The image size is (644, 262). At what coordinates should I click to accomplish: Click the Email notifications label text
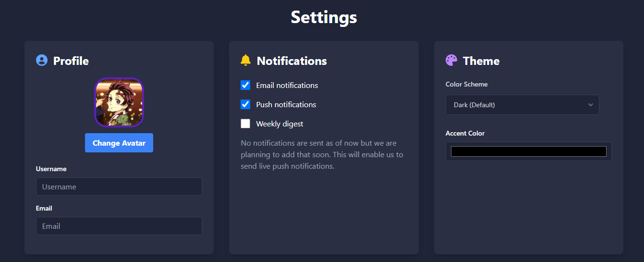pos(287,85)
